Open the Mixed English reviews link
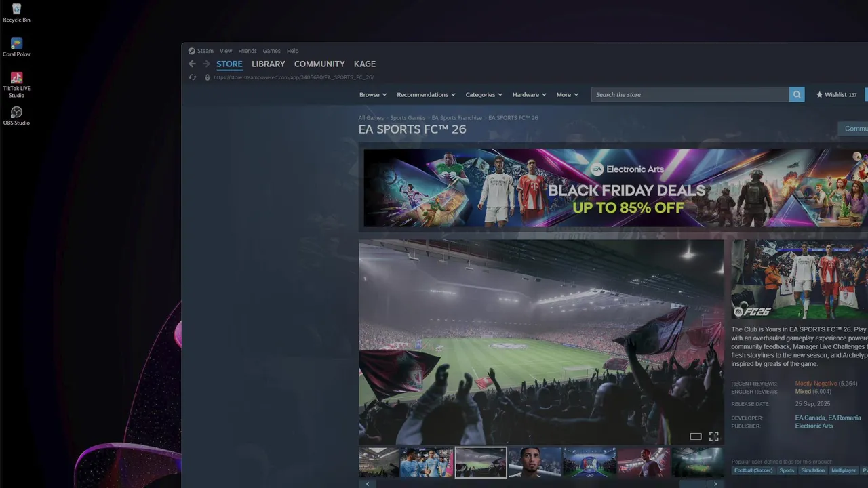The width and height of the screenshot is (868, 488). [x=803, y=392]
